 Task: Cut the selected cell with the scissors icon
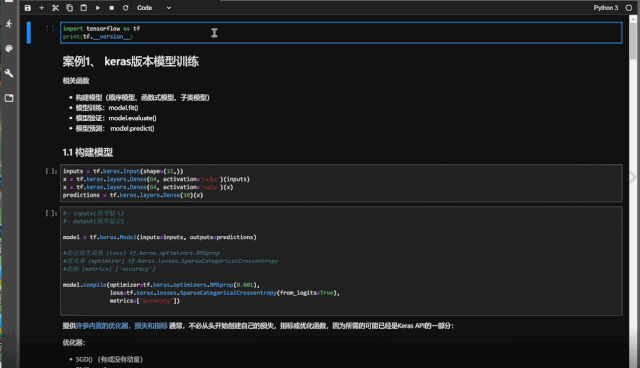click(56, 8)
